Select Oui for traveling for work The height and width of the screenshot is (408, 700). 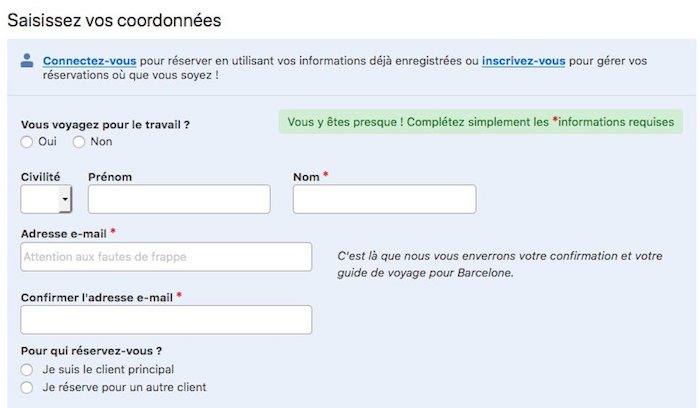27,142
